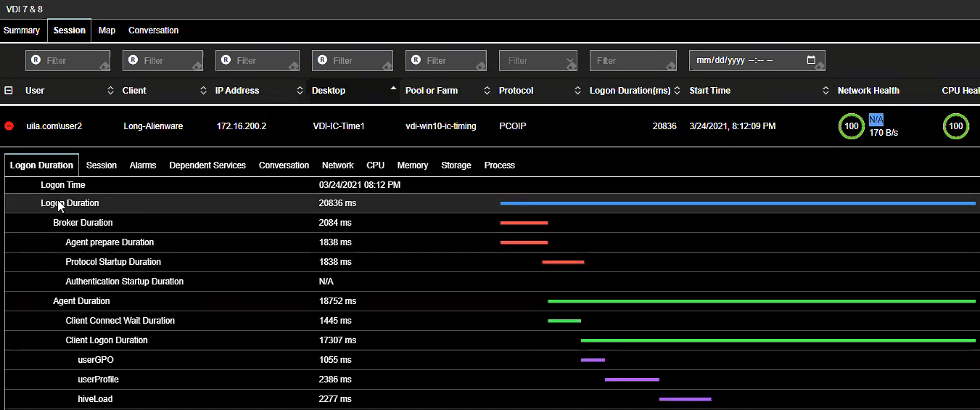
Task: Clear the Client filter with eraser icon
Action: point(197,66)
